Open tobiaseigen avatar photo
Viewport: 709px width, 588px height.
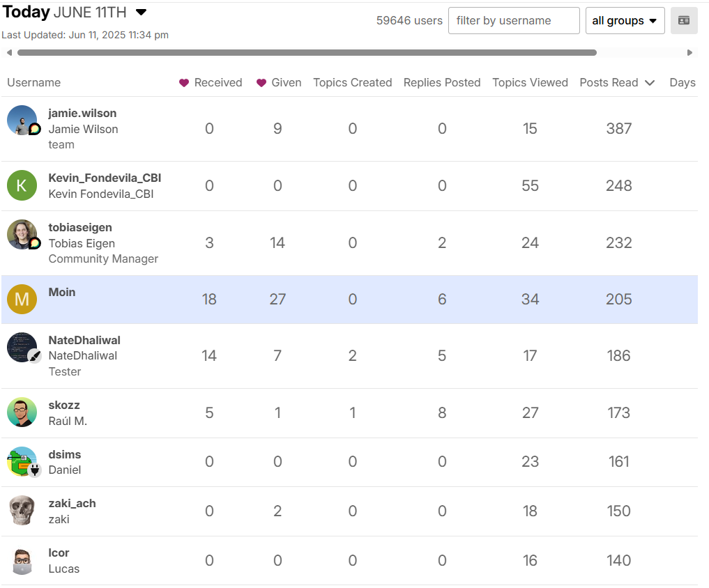tap(22, 235)
